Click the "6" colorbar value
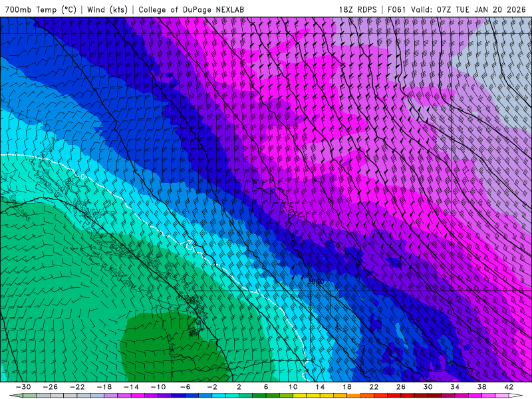This screenshot has height=399, width=532. pos(266,387)
